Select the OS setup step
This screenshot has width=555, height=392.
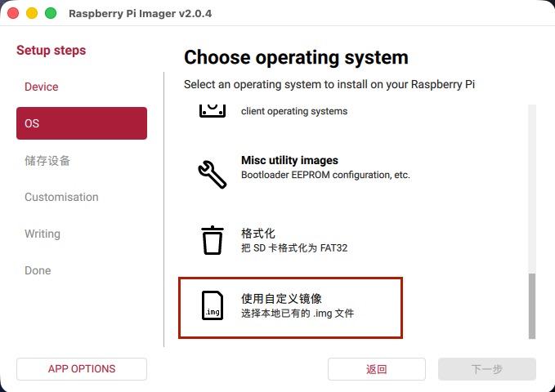[82, 123]
